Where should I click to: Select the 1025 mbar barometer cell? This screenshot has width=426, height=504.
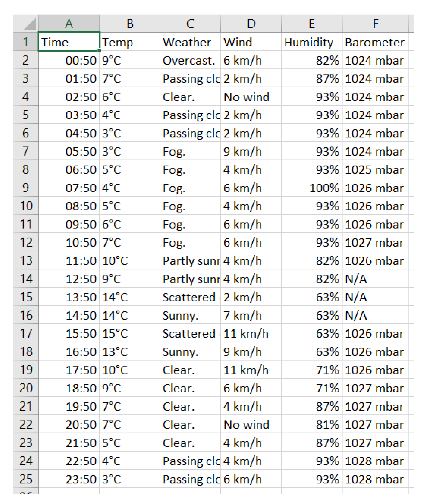pos(375,170)
